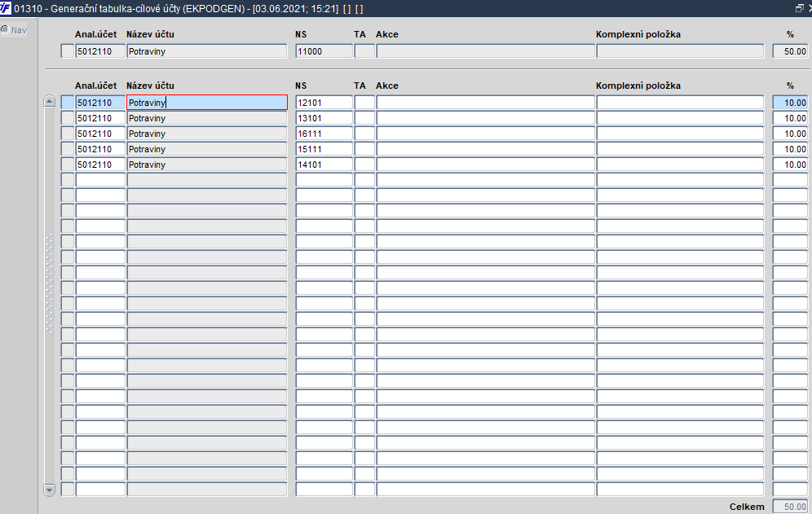812x514 pixels.
Task: Click the percent 10.00 in NS 12101 row
Action: pos(790,103)
